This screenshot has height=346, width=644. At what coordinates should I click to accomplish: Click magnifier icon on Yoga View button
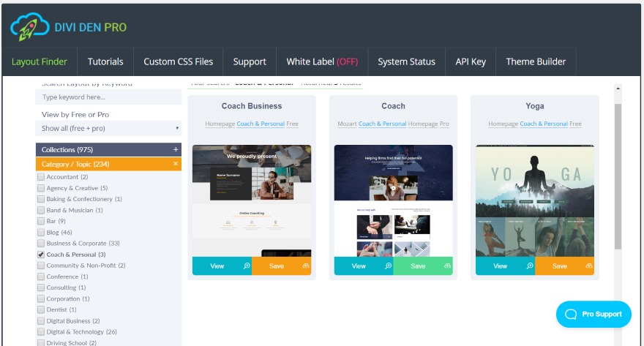(x=530, y=266)
